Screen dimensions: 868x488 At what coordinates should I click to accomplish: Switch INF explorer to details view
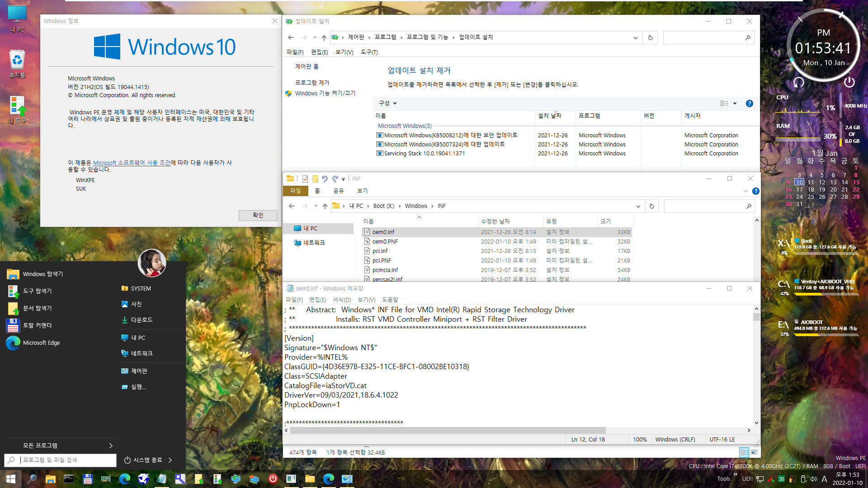(744, 452)
